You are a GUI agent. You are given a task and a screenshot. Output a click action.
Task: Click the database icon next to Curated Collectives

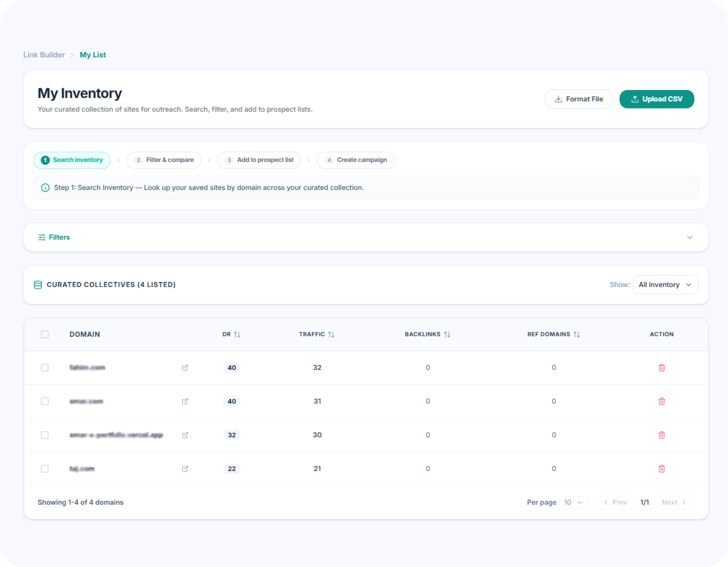click(x=38, y=285)
